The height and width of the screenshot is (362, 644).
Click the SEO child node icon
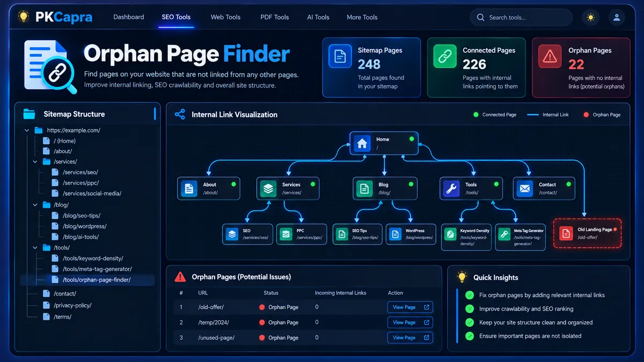pyautogui.click(x=232, y=234)
